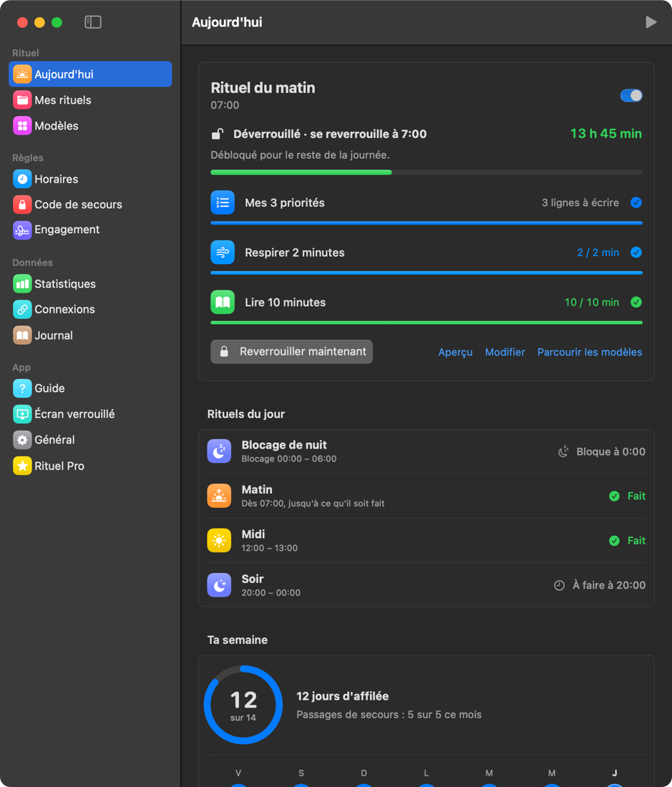Click the 12 sur 14 streak ring
The width and height of the screenshot is (672, 787).
(x=243, y=705)
